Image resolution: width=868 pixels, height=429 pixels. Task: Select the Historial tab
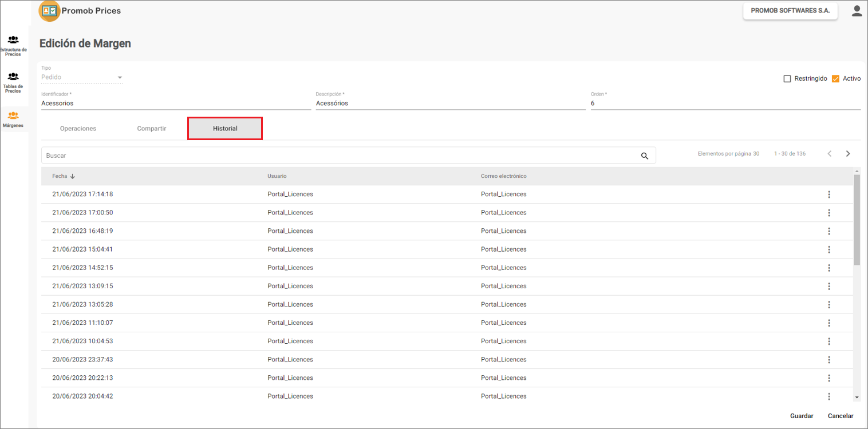(225, 129)
